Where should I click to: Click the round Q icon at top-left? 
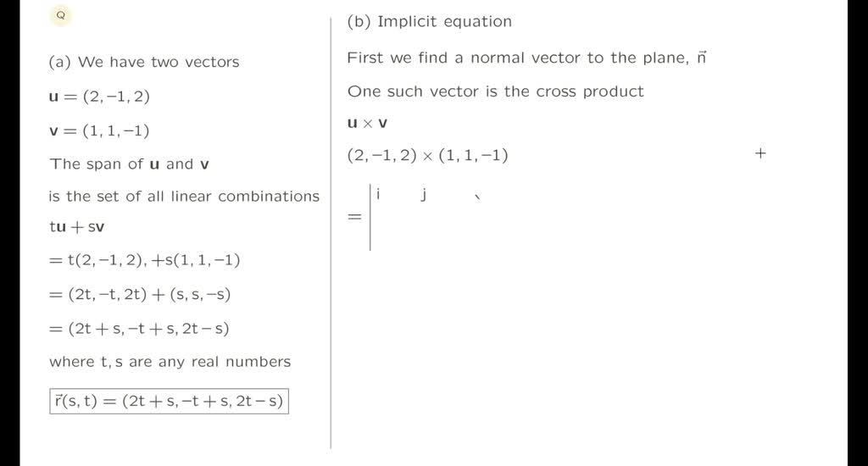61,15
